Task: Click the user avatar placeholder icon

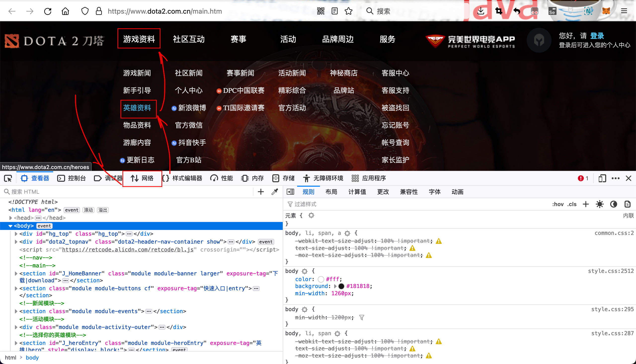Action: point(539,40)
